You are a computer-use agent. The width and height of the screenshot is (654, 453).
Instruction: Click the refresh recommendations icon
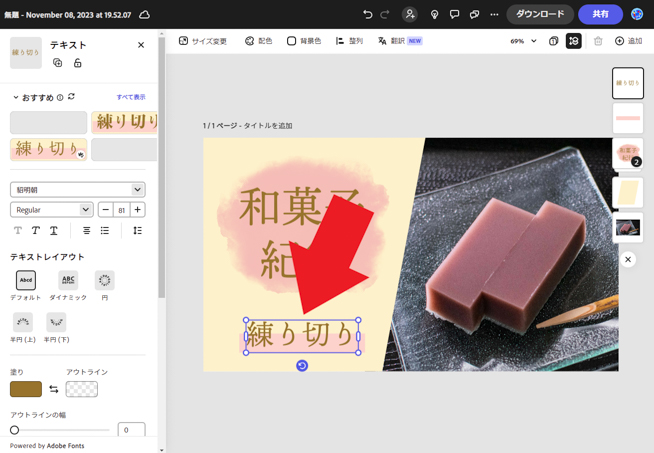pos(71,97)
